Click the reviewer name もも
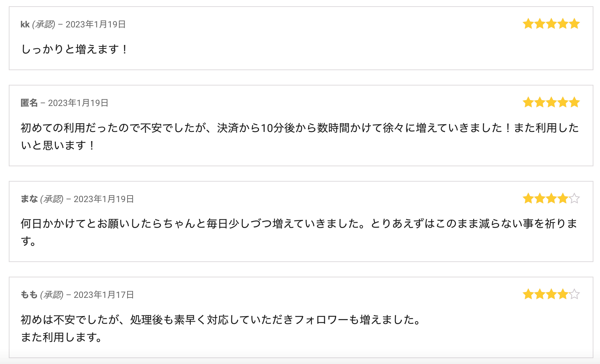 click(29, 295)
